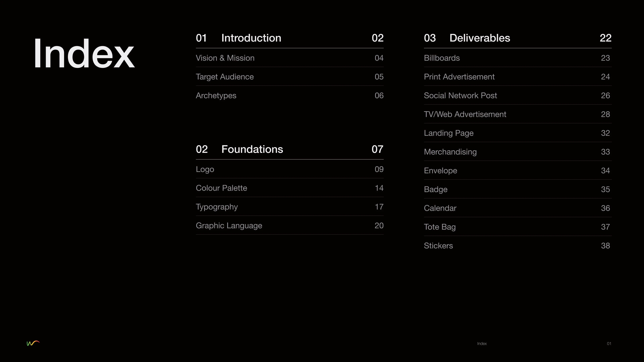Click the Merchandising entry
The height and width of the screenshot is (362, 644).
coord(450,152)
